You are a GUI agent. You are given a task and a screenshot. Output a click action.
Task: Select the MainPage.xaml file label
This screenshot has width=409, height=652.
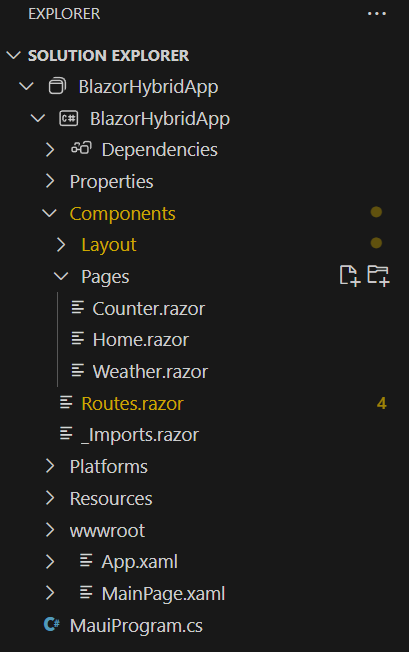[x=163, y=593]
